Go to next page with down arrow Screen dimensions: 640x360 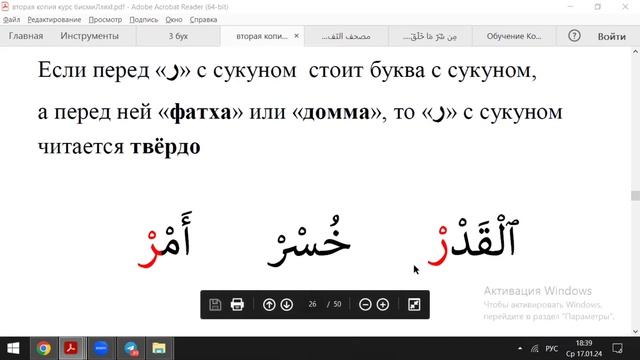coord(287,304)
